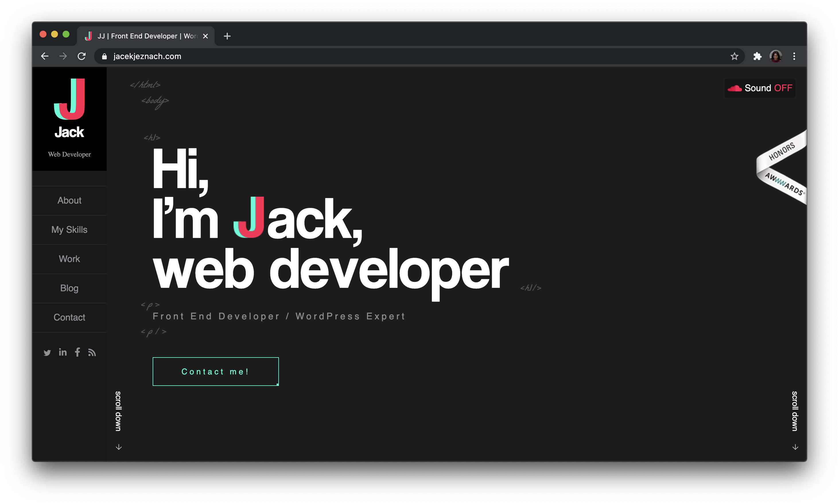Click the lock site-info icon

click(x=104, y=56)
